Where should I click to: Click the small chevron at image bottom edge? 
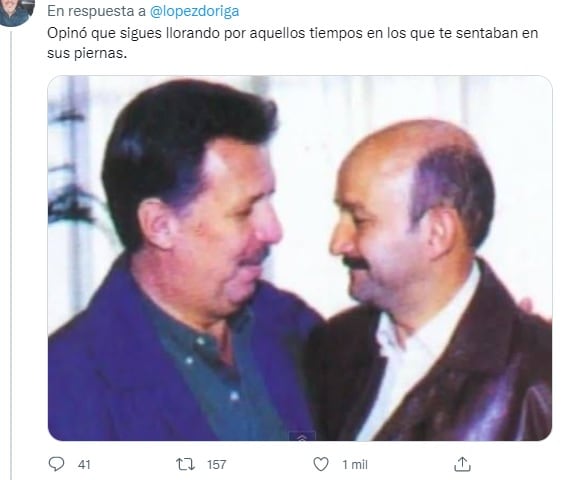click(302, 437)
